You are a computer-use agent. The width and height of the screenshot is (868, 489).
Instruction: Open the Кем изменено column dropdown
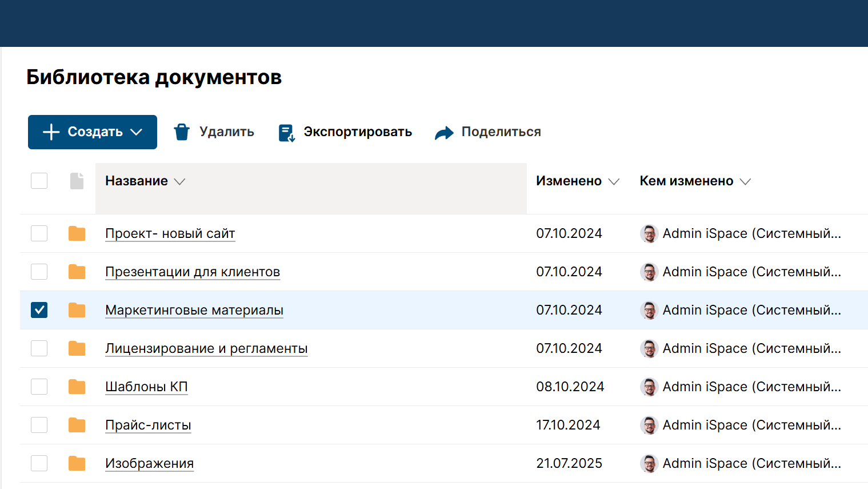click(x=745, y=182)
